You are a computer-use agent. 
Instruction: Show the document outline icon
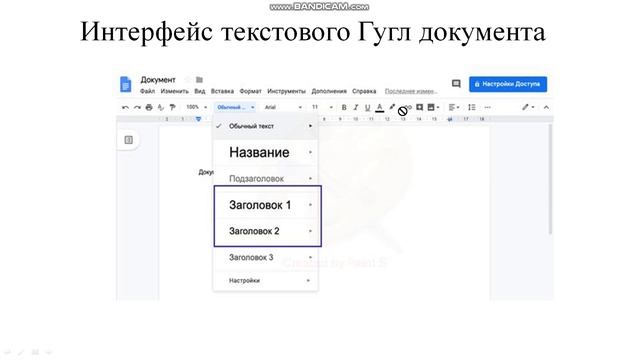click(x=128, y=140)
